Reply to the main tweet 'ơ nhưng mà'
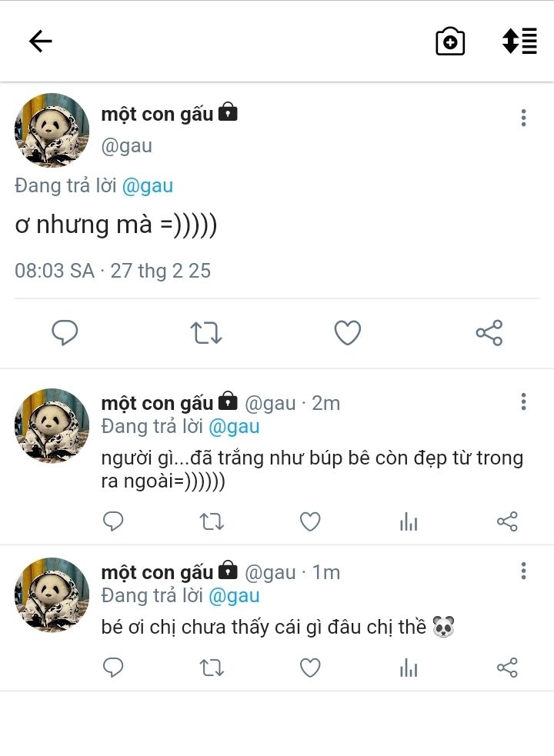Screen dimensions: 554x756 pos(65,333)
